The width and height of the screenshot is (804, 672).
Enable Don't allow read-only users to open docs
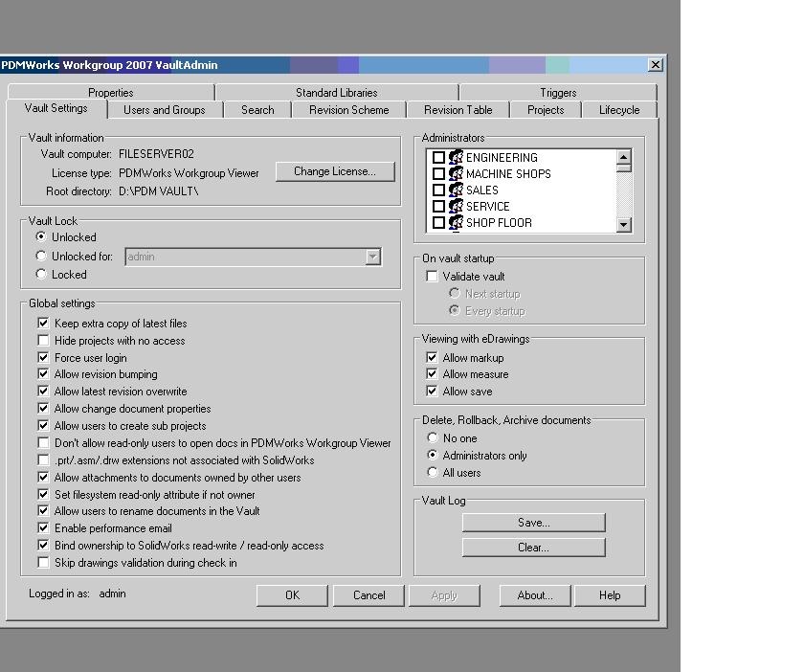pyautogui.click(x=43, y=442)
